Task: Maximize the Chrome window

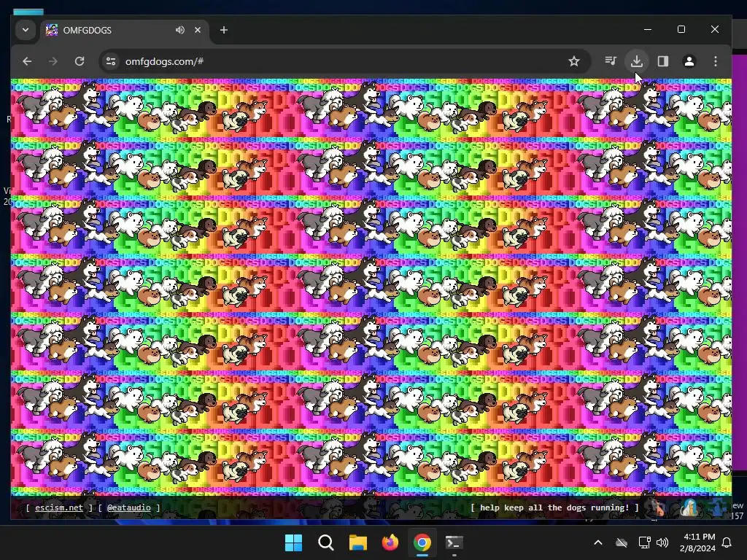Action: click(x=681, y=29)
